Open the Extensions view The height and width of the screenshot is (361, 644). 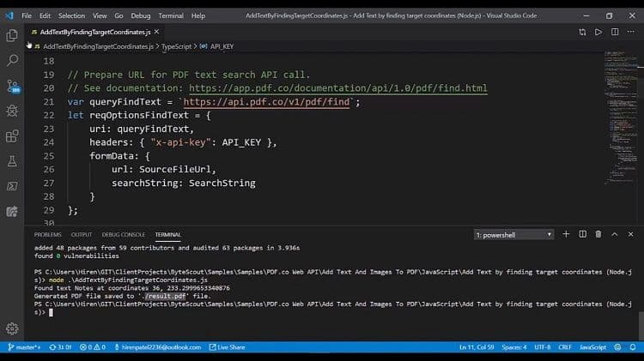point(12,135)
